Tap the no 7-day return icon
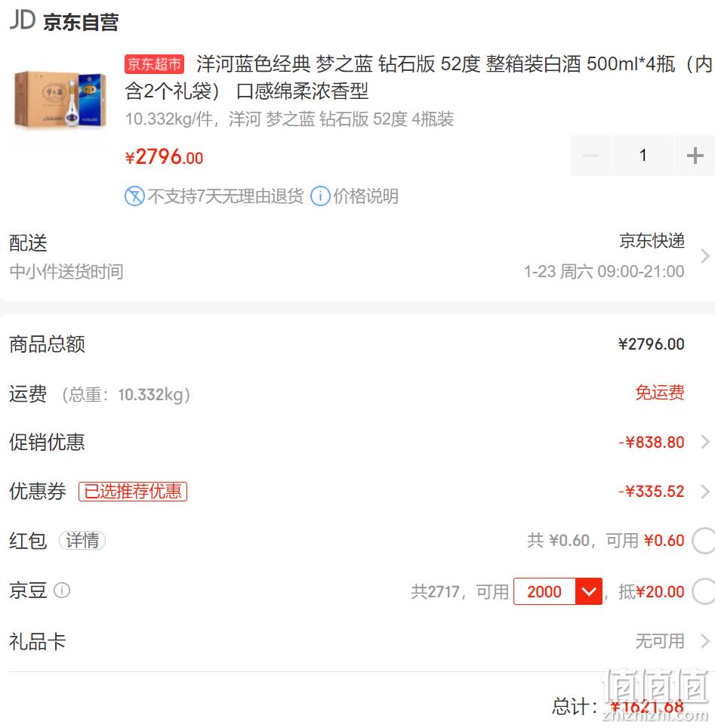The height and width of the screenshot is (728, 715). click(134, 196)
